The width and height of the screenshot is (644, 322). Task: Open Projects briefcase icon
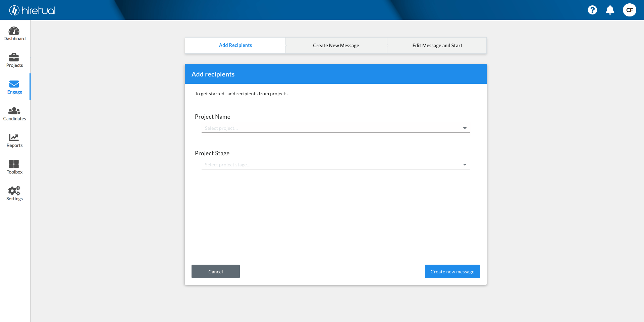14,57
